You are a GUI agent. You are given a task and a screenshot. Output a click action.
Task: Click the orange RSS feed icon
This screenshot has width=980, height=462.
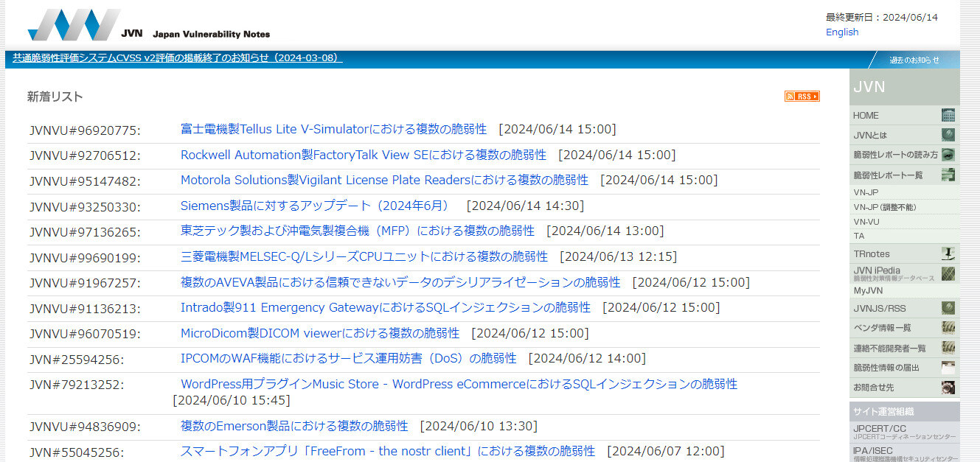point(803,96)
